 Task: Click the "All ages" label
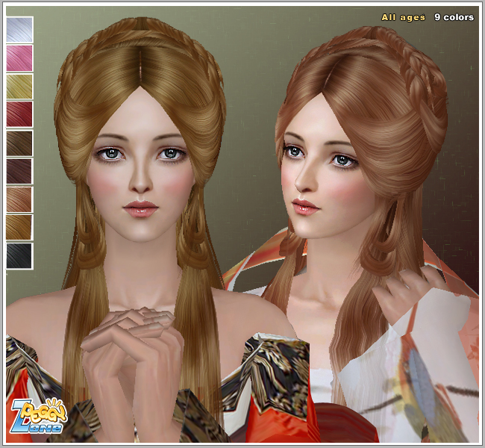point(403,17)
